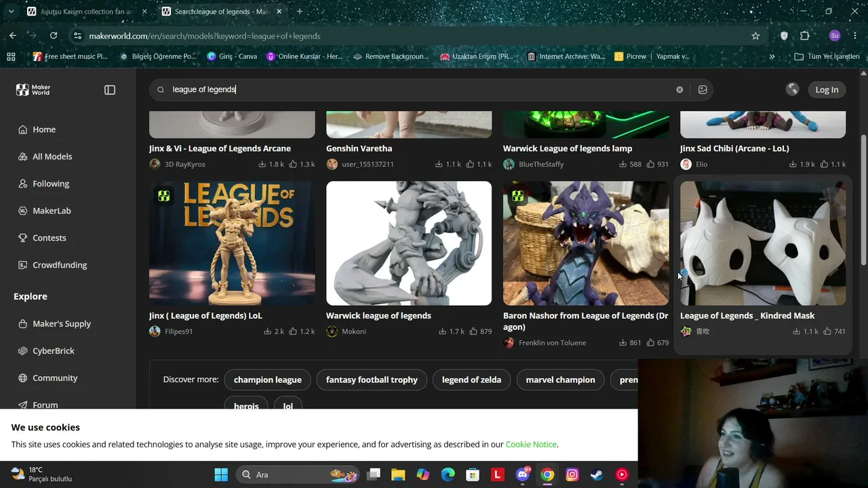Open the Warwick league of legends thumbnail
Image resolution: width=868 pixels, height=488 pixels.
coord(409,243)
